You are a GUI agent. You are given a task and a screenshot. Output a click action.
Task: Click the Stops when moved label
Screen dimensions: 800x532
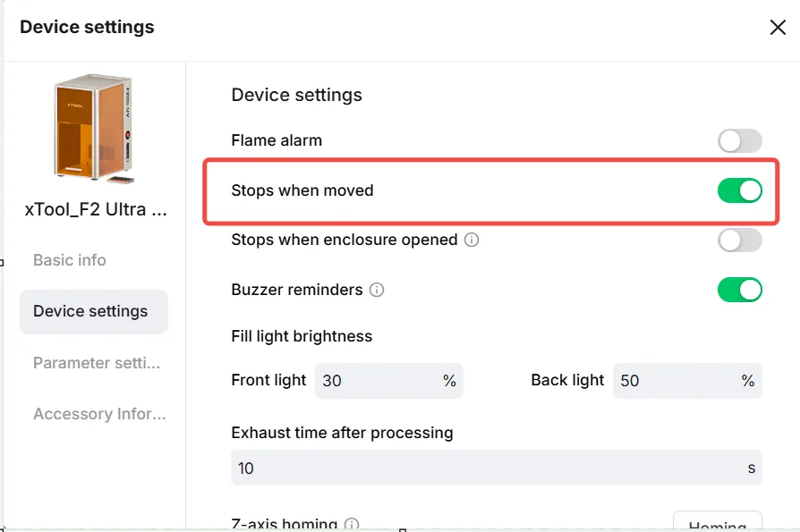point(302,190)
